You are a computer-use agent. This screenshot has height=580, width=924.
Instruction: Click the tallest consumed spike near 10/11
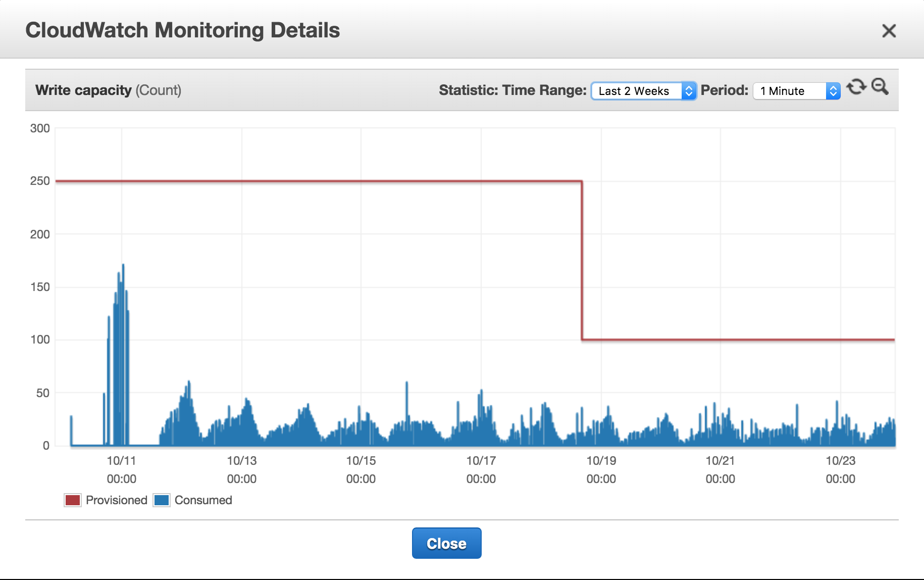click(x=123, y=354)
